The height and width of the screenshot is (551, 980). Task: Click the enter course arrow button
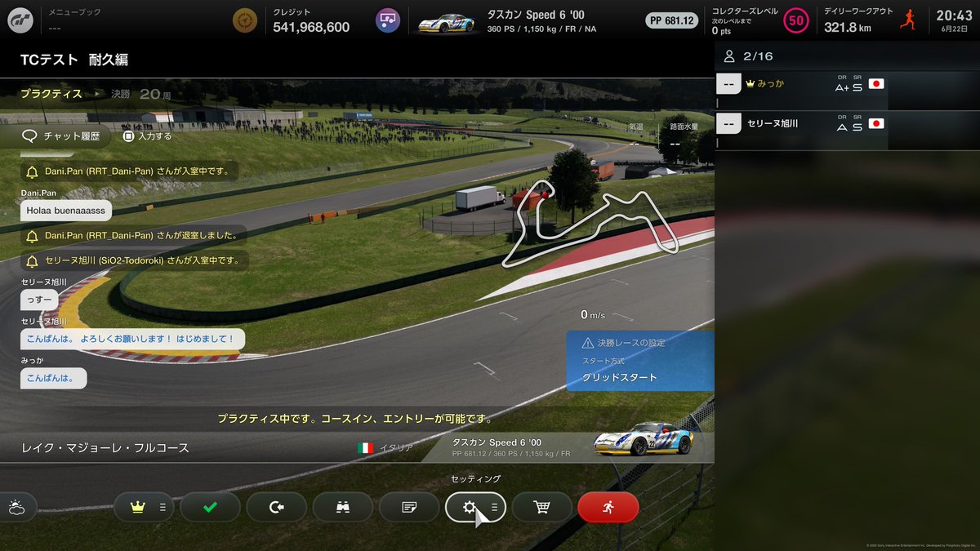(276, 507)
